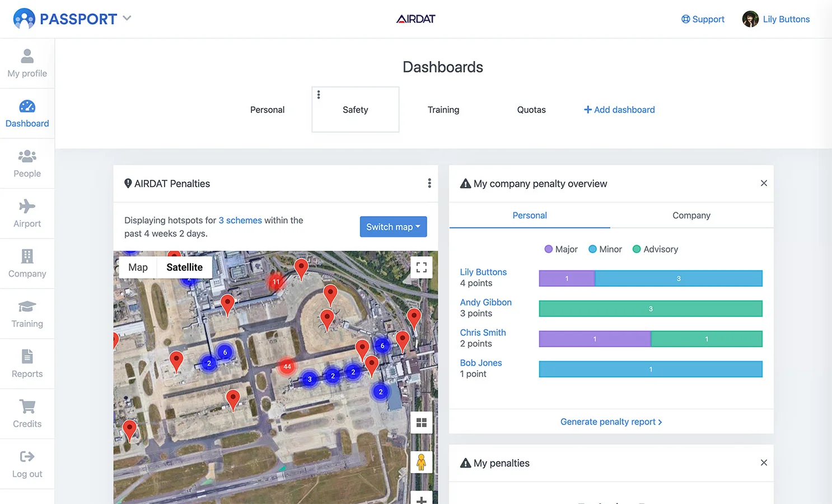Open Bob Jones penalty row link
The image size is (832, 504).
click(x=481, y=362)
